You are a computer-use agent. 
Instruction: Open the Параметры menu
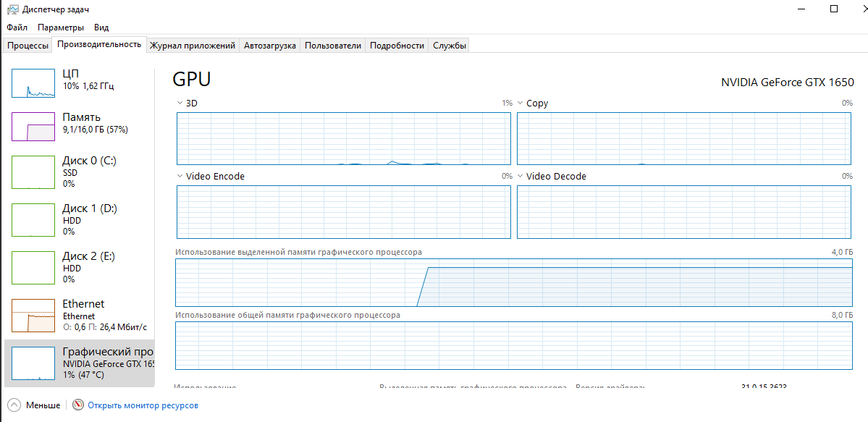(61, 28)
